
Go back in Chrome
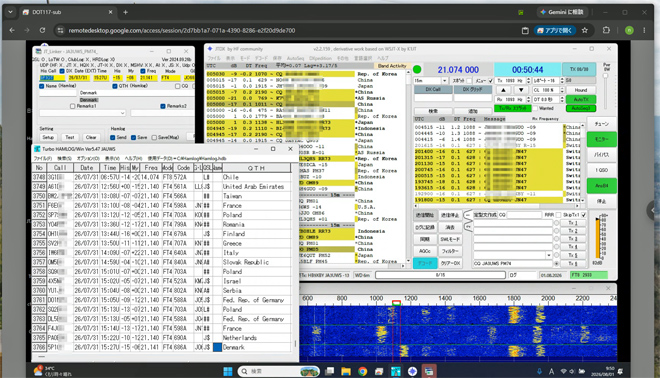[x=12, y=30]
